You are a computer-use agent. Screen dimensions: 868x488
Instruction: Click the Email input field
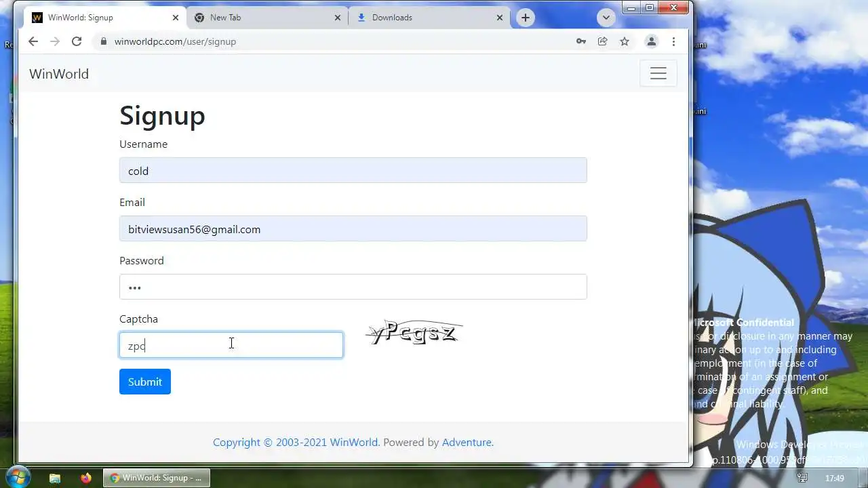pyautogui.click(x=353, y=228)
